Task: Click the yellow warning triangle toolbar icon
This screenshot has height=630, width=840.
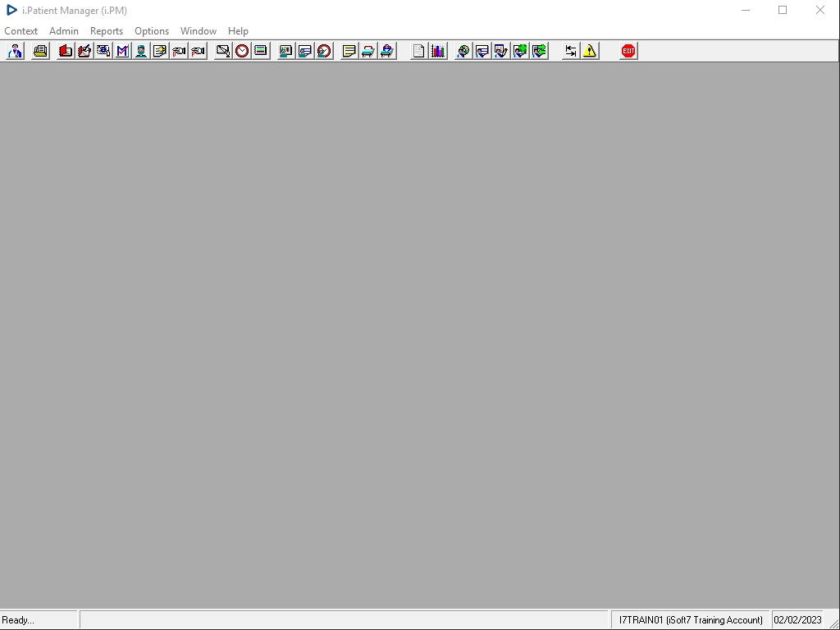Action: [589, 51]
